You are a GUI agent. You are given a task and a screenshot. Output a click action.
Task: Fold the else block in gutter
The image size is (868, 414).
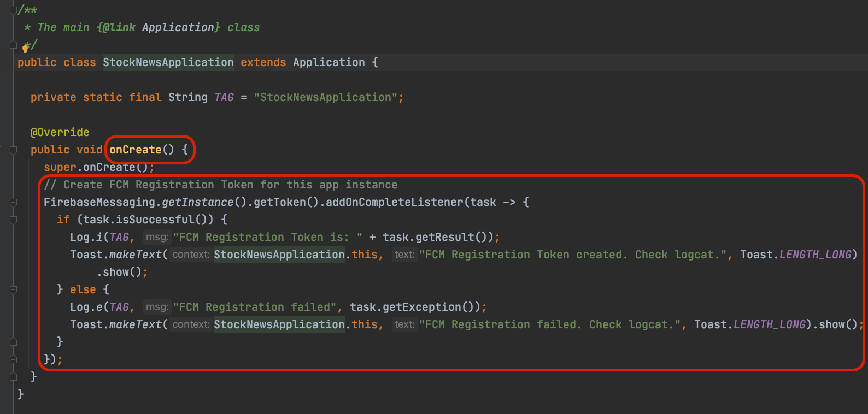click(x=14, y=289)
